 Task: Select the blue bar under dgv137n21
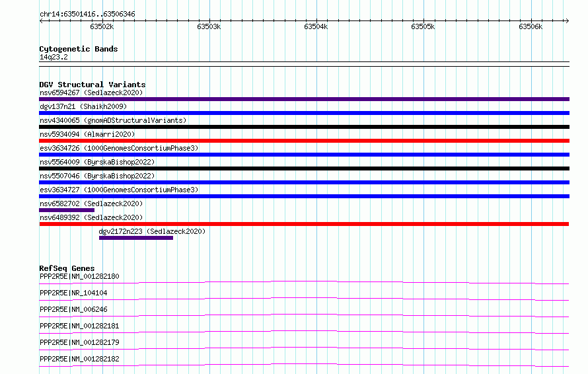[x=304, y=113]
